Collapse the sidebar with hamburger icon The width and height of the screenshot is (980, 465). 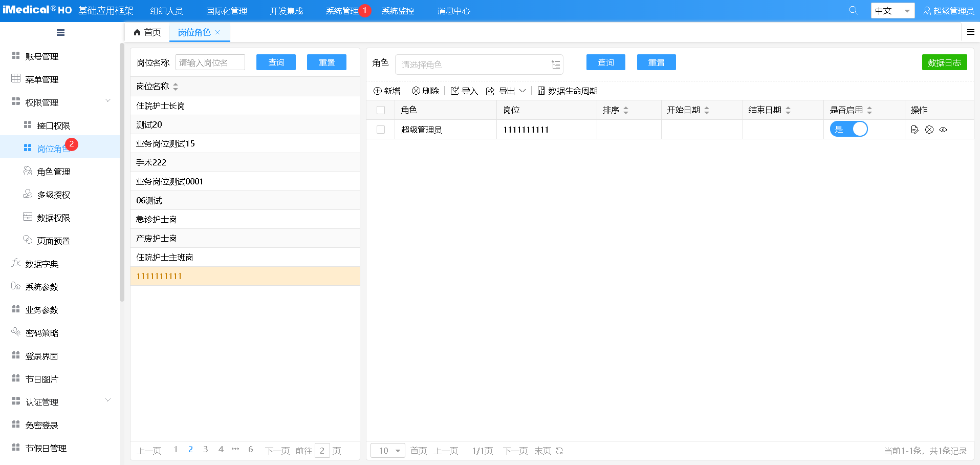60,33
